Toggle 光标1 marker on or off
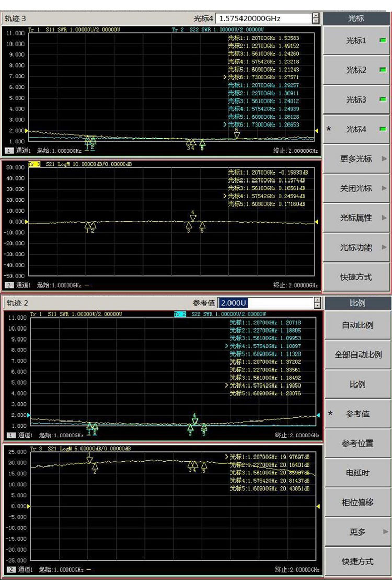392x580 pixels. (x=357, y=41)
